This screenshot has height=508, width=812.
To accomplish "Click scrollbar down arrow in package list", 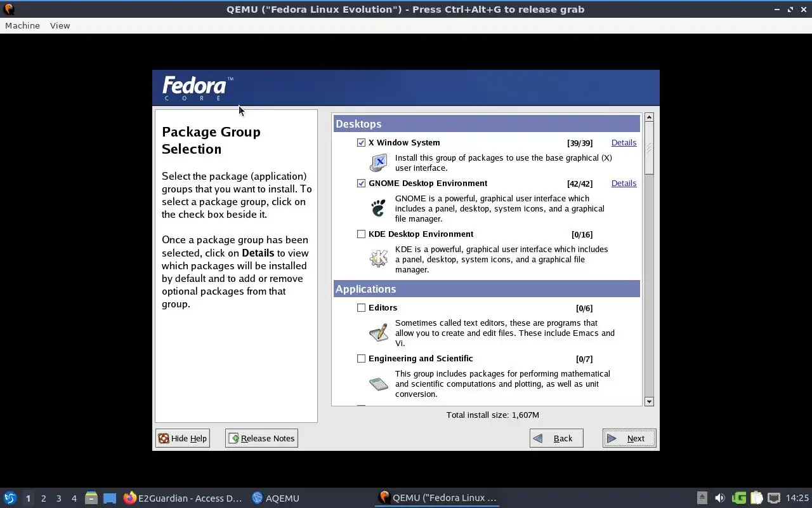I will pos(649,401).
